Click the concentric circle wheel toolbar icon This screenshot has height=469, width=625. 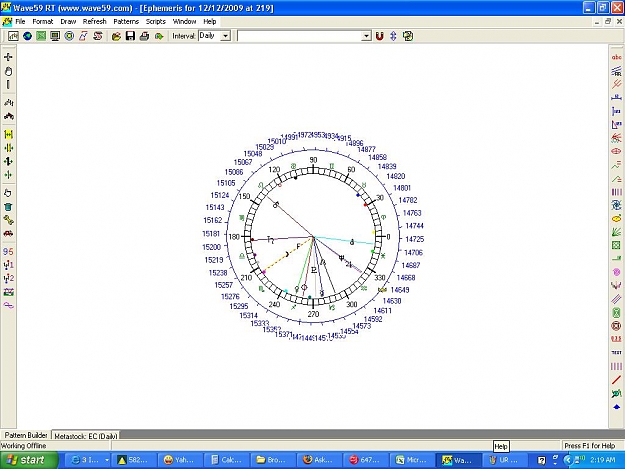click(69, 36)
